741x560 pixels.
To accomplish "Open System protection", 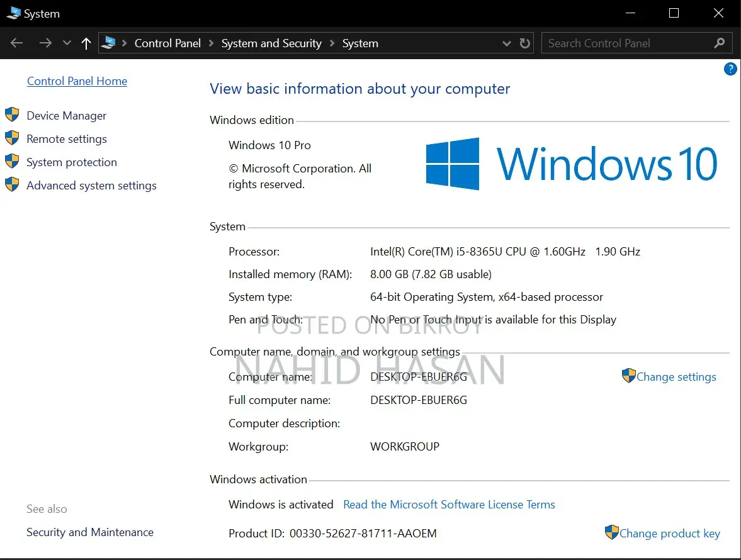I will 72,162.
